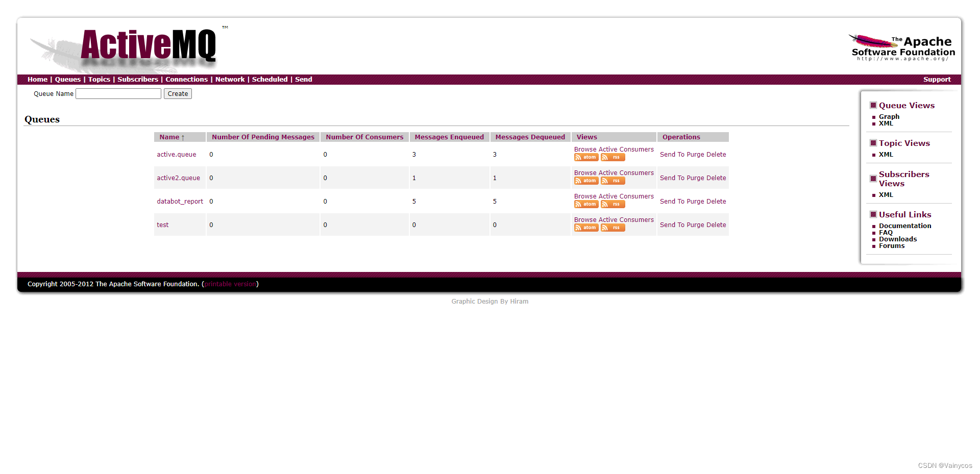This screenshot has width=980, height=474.
Task: Open the Forums link
Action: coord(892,246)
